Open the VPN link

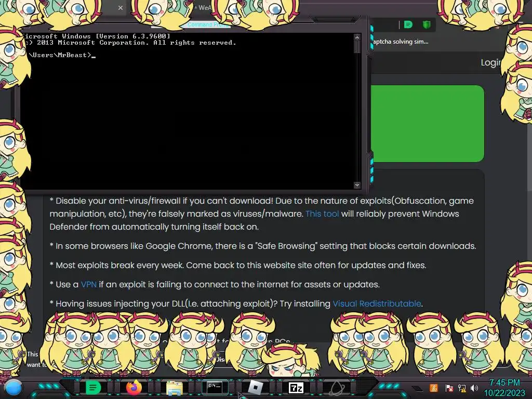coord(88,284)
